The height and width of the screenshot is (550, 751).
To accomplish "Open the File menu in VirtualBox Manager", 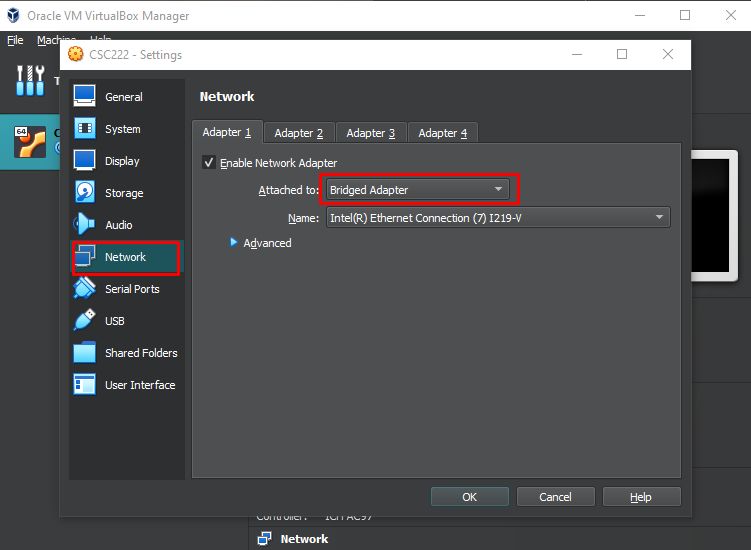I will click(15, 40).
